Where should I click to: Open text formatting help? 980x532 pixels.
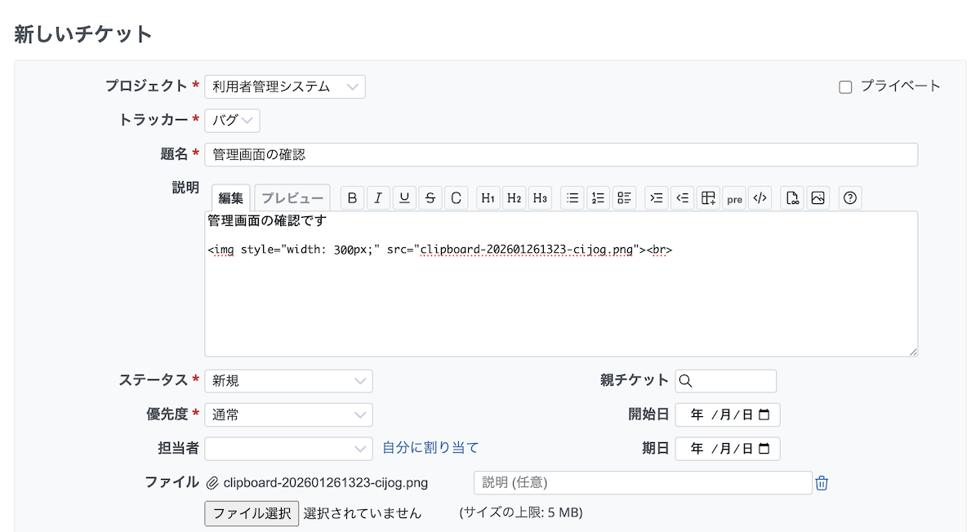click(850, 197)
